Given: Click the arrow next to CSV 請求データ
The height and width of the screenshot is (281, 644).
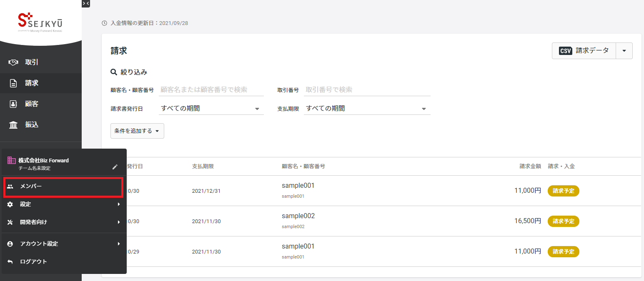Looking at the screenshot, I should [x=624, y=51].
